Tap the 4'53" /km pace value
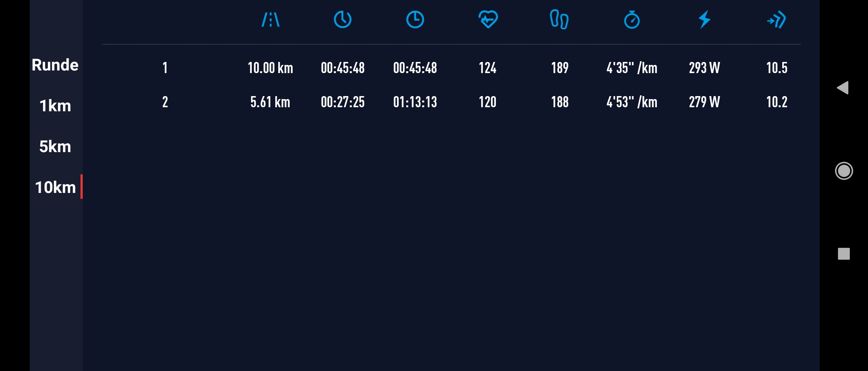Screen dimensions: 868x371 (632, 102)
